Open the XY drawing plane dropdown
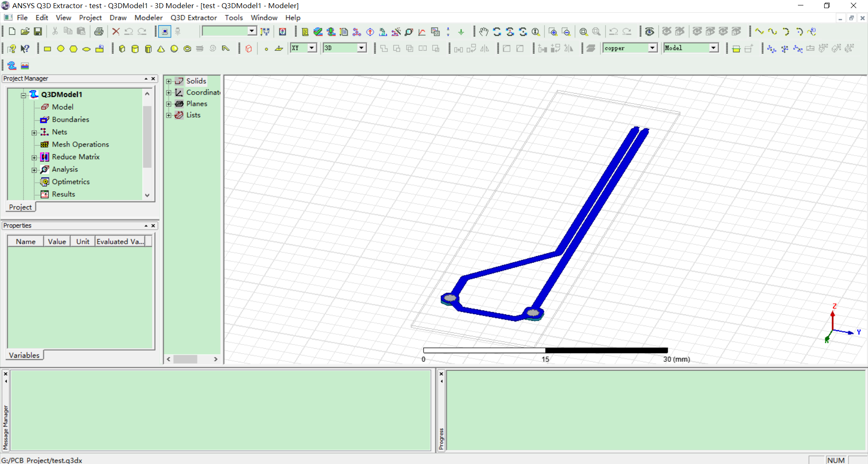The width and height of the screenshot is (868, 464). pos(312,47)
